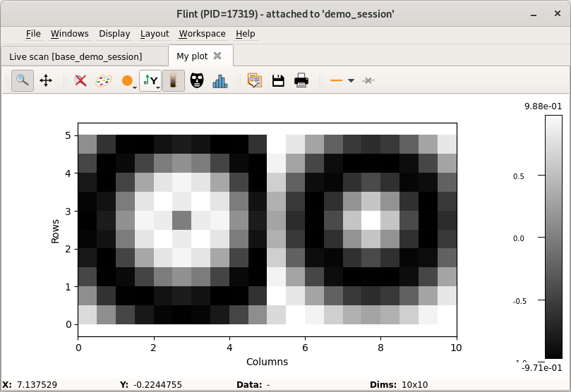Screen dimensions: 571x392
Task: Print the plot
Action: [301, 80]
